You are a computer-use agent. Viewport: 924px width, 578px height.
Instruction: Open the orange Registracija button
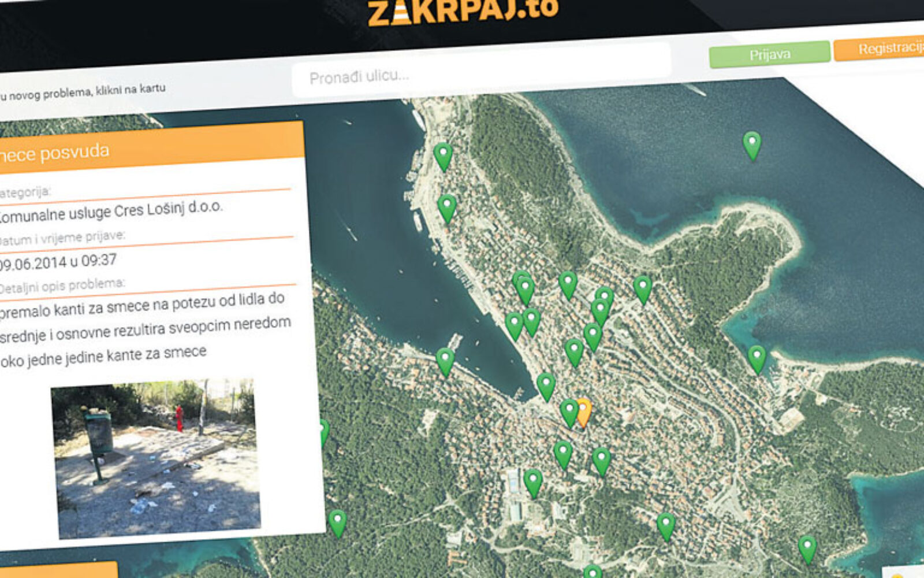point(881,50)
